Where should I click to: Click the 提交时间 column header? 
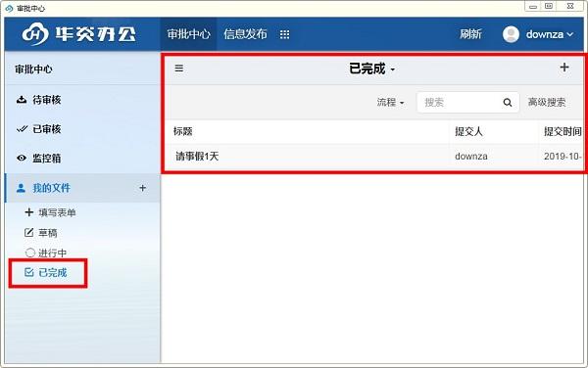pos(563,131)
